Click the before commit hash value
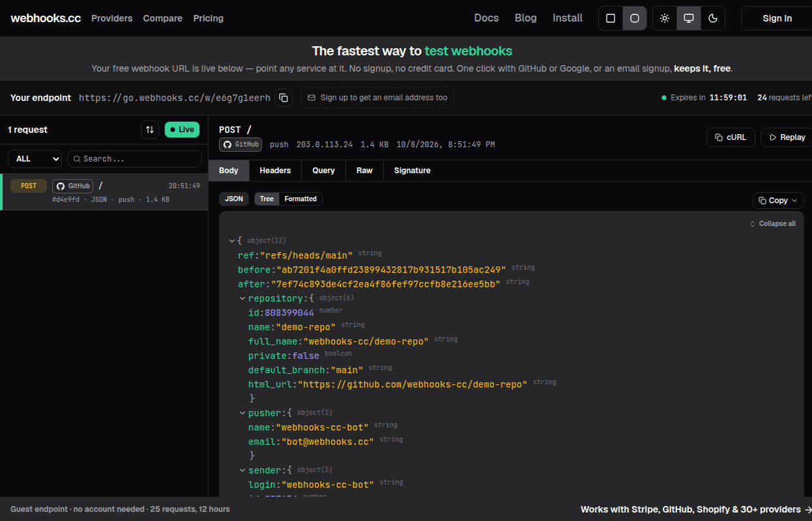Image resolution: width=812 pixels, height=521 pixels. pos(391,270)
